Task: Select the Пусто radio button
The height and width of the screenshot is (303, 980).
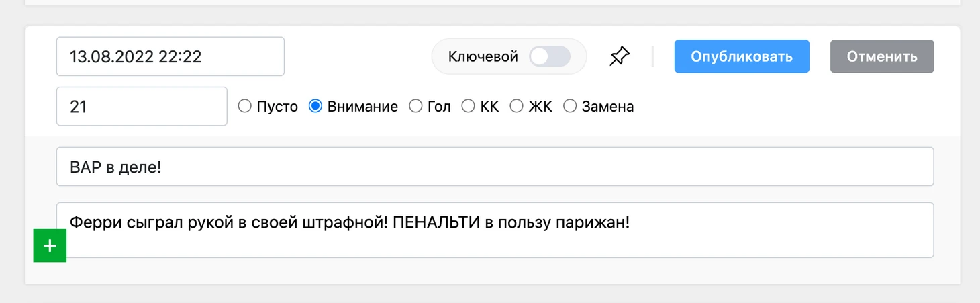Action: (245, 106)
